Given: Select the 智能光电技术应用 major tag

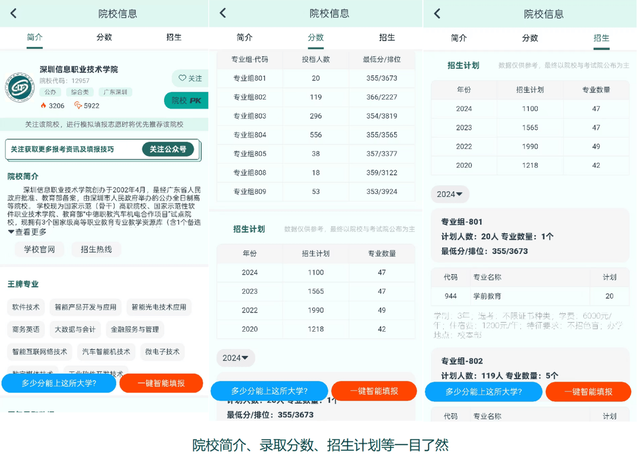Looking at the screenshot, I should 159,307.
